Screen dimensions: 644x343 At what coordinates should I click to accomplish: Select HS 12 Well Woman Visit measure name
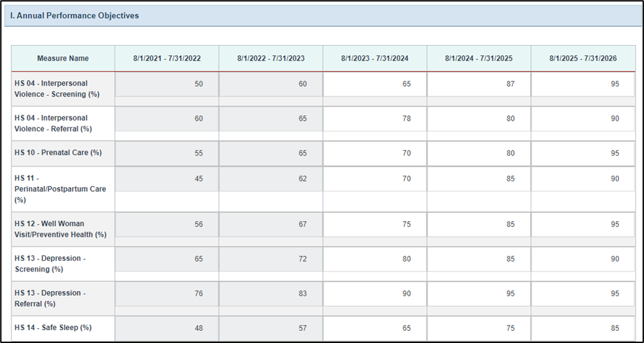click(61, 229)
